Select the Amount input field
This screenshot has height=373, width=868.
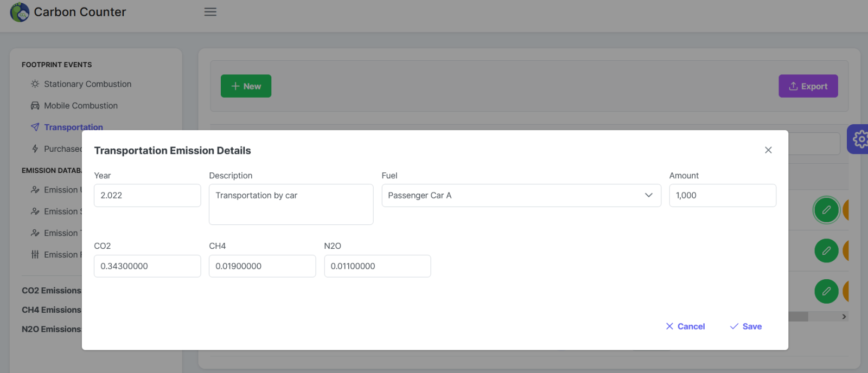(722, 195)
